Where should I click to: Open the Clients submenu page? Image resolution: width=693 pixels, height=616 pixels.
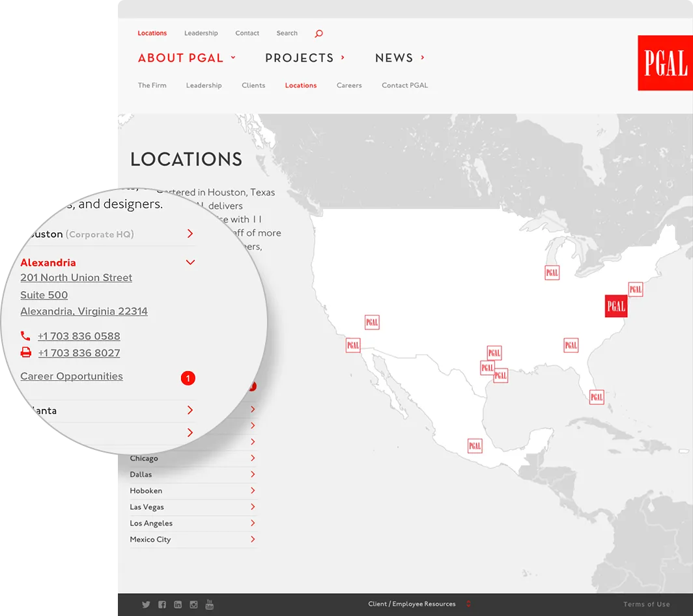pyautogui.click(x=253, y=85)
